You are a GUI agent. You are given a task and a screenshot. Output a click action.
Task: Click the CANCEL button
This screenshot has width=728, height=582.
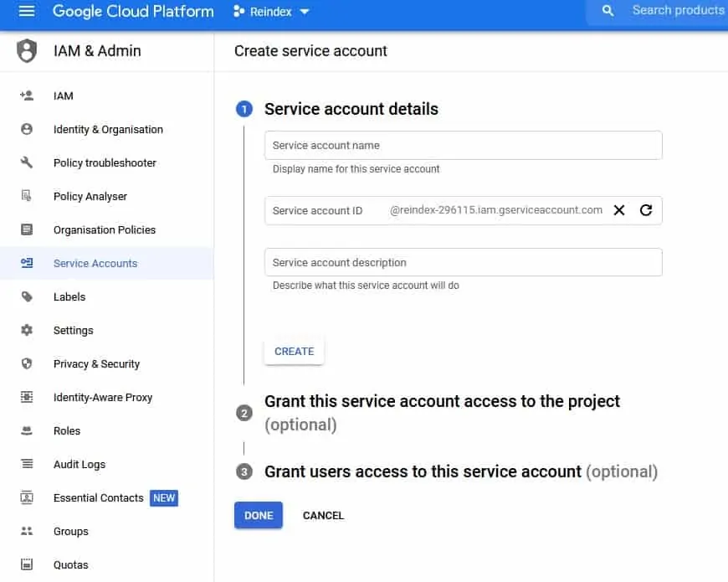coord(323,515)
